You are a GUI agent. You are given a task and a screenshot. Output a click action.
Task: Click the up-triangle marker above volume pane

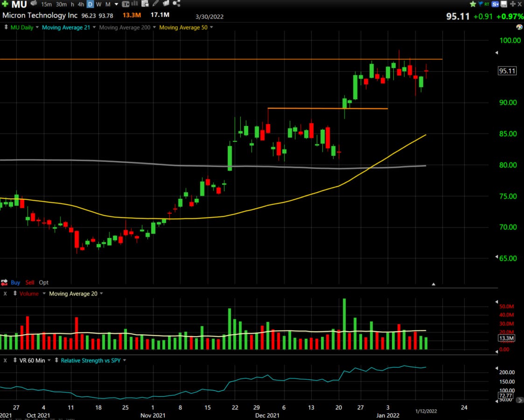point(433,284)
